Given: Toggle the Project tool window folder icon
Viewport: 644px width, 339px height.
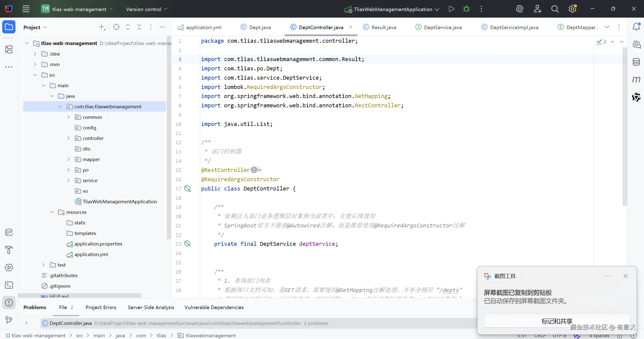Looking at the screenshot, I should pos(9,27).
